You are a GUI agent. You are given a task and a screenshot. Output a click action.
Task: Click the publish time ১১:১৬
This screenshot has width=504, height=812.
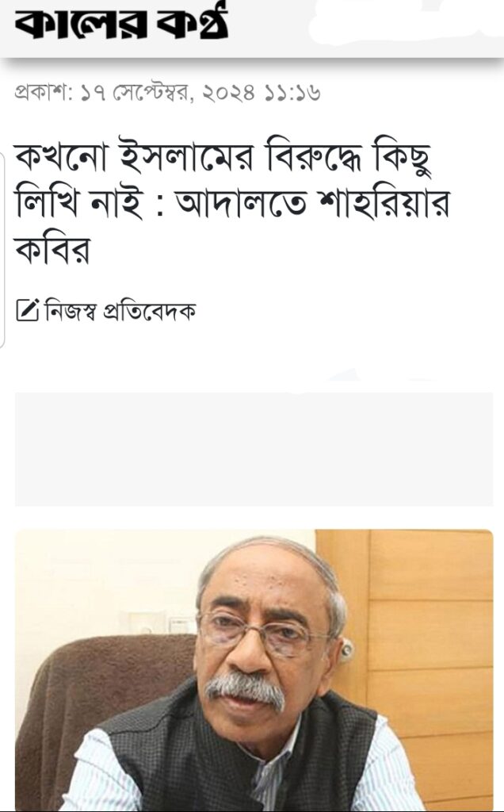coord(292,94)
